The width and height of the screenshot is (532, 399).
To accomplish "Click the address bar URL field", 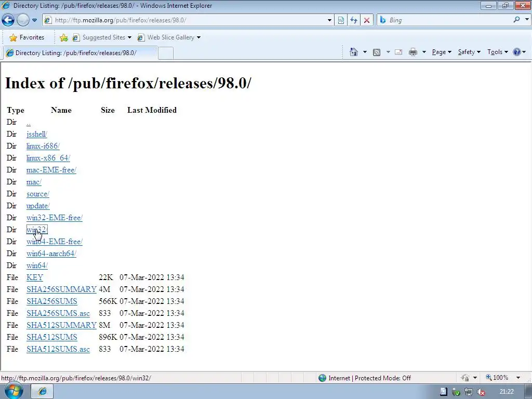I will [x=186, y=20].
